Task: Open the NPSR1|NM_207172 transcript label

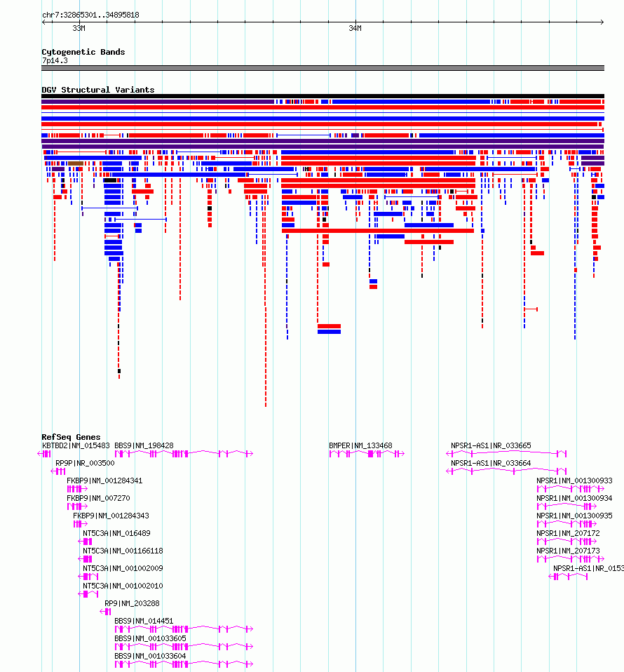Action: (x=569, y=534)
